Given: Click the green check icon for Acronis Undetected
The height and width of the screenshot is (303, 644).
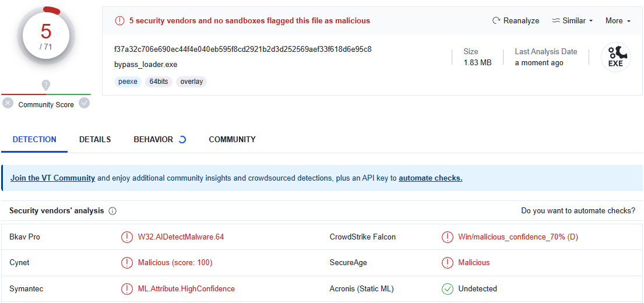Looking at the screenshot, I should [447, 288].
